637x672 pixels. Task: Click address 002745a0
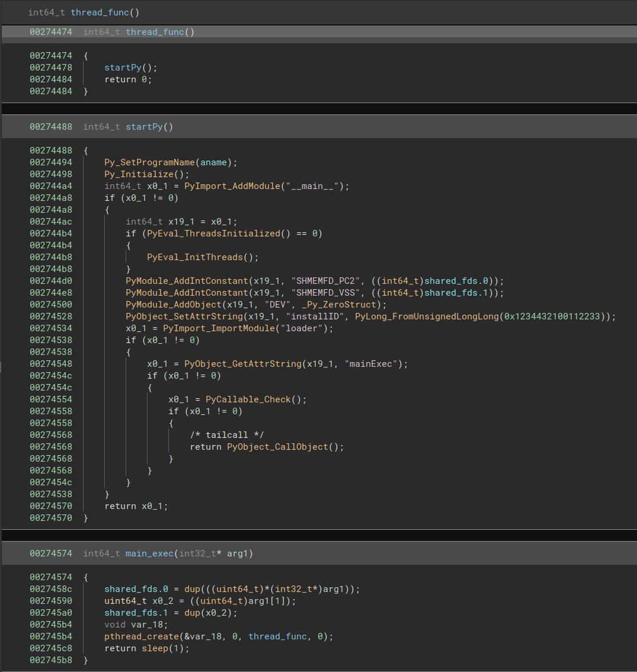[51, 613]
